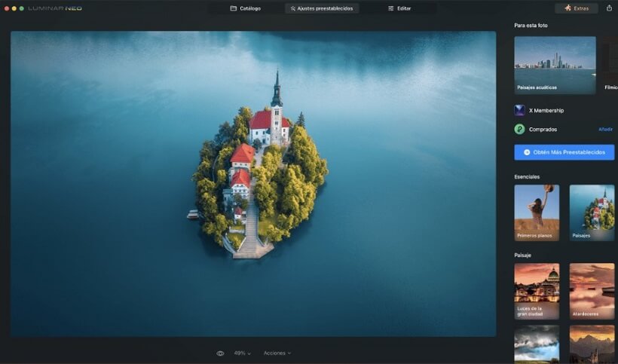Viewport: 618px width, 364px height.
Task: Click the sparkle icon beside Ajustes preestablecidos
Action: (293, 8)
